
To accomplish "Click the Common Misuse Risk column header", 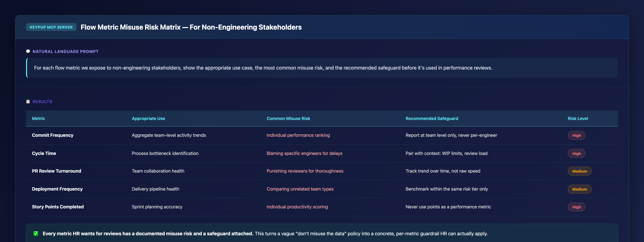I will coord(288,118).
